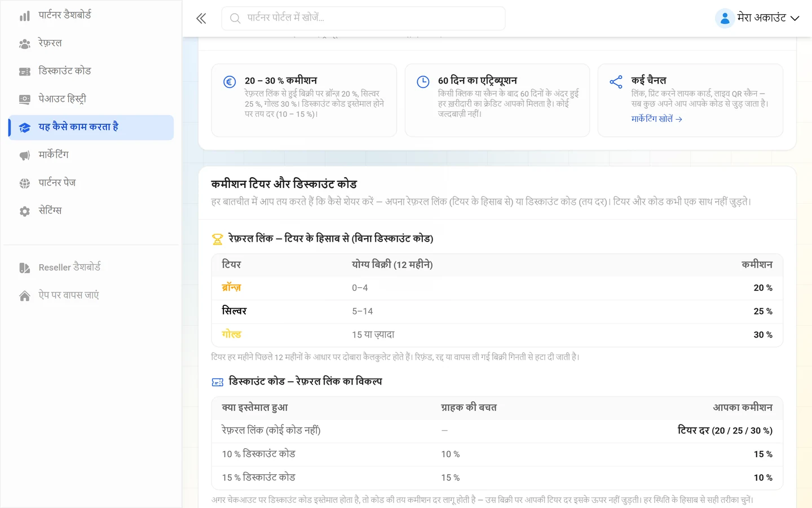Screen dimensions: 812x508
Task: Click the गोल्ड tier name
Action: (231, 335)
